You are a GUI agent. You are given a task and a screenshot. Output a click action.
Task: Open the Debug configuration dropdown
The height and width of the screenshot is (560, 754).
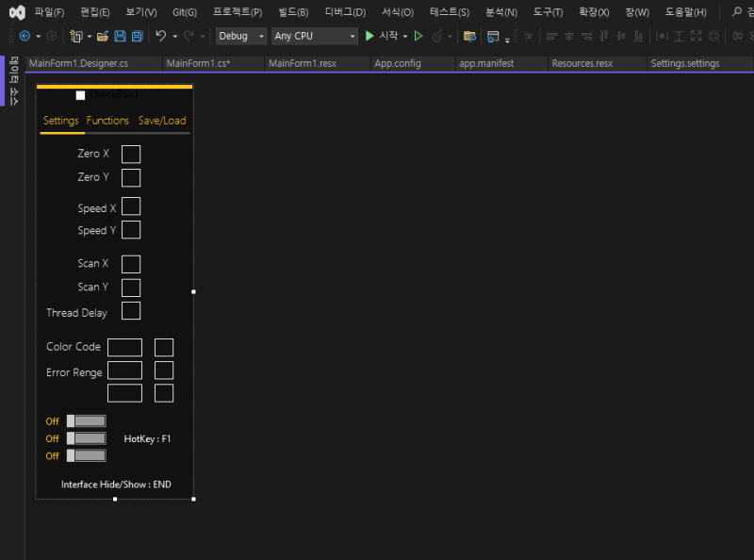click(x=241, y=36)
